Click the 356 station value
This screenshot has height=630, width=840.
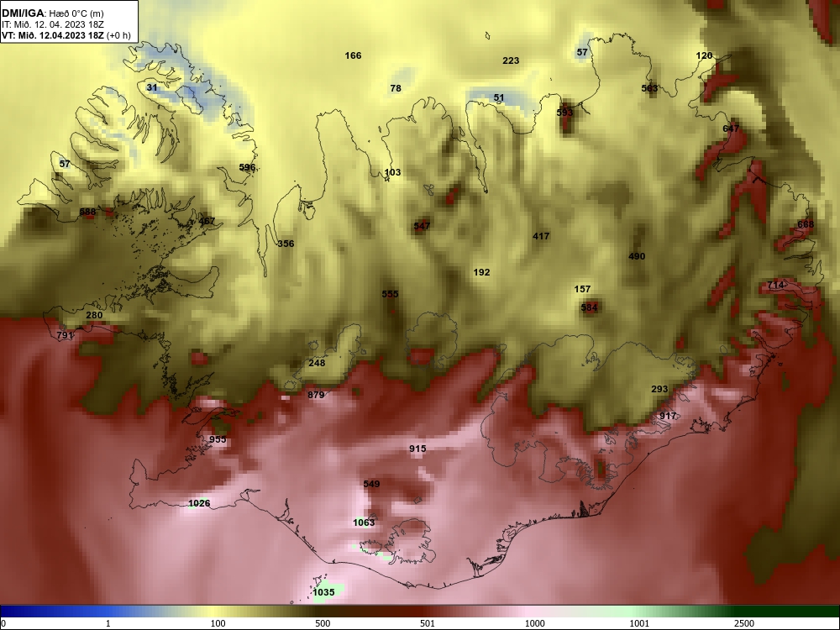pyautogui.click(x=286, y=244)
